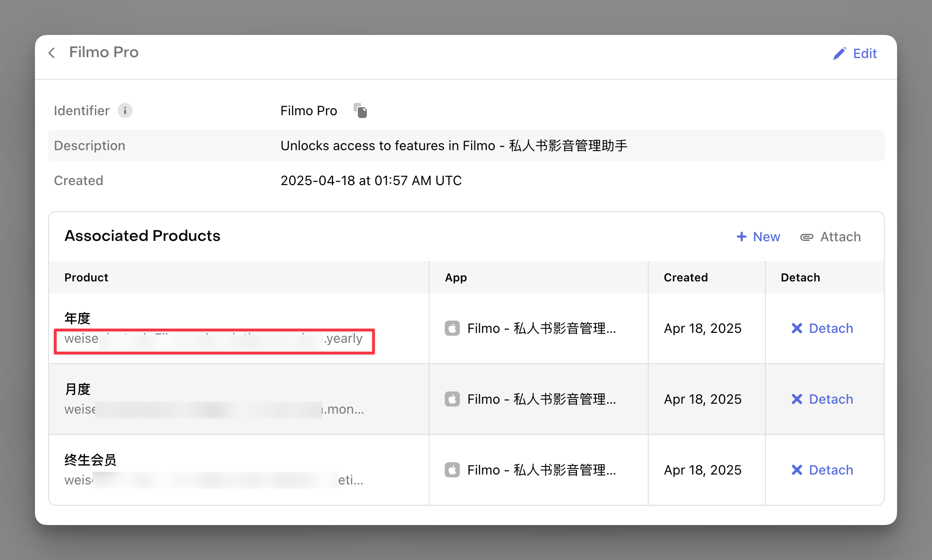Open the 终生会员 lifetime product
This screenshot has height=560, width=932.
(x=90, y=460)
